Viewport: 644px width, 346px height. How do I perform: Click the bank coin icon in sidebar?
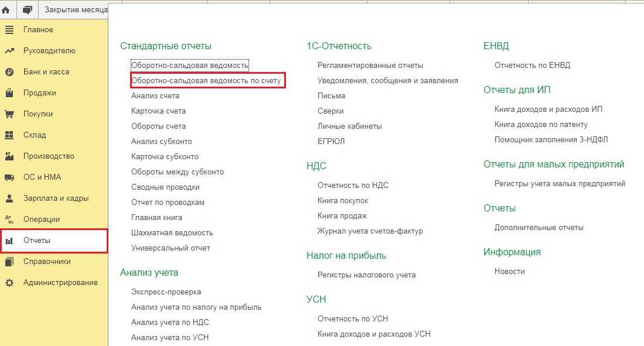click(x=9, y=72)
